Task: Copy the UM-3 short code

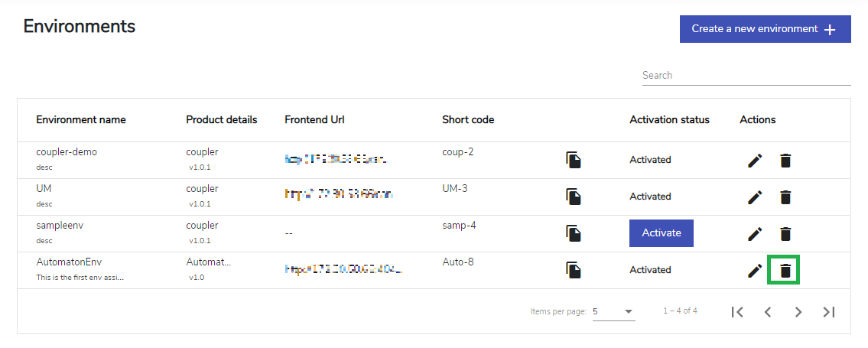Action: 574,197
